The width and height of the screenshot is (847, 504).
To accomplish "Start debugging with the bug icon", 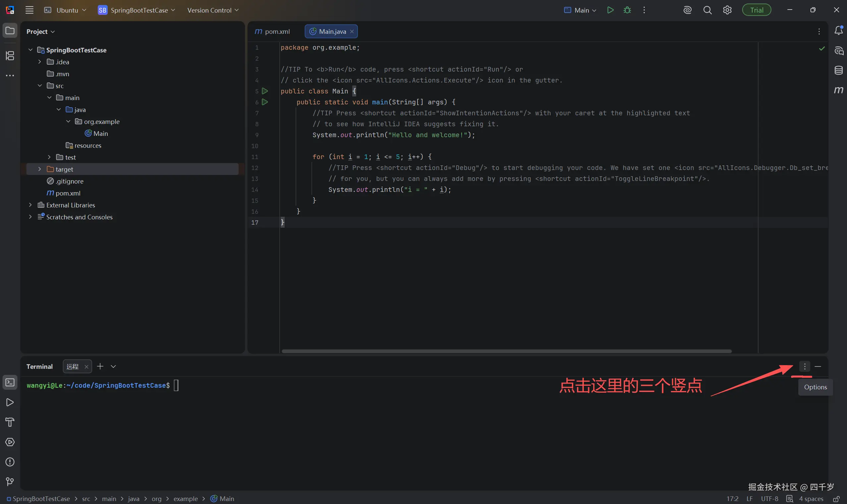I will 627,10.
